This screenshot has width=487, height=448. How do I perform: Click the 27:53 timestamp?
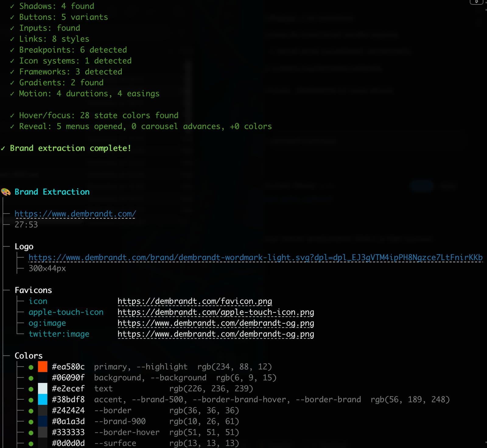pyautogui.click(x=26, y=225)
